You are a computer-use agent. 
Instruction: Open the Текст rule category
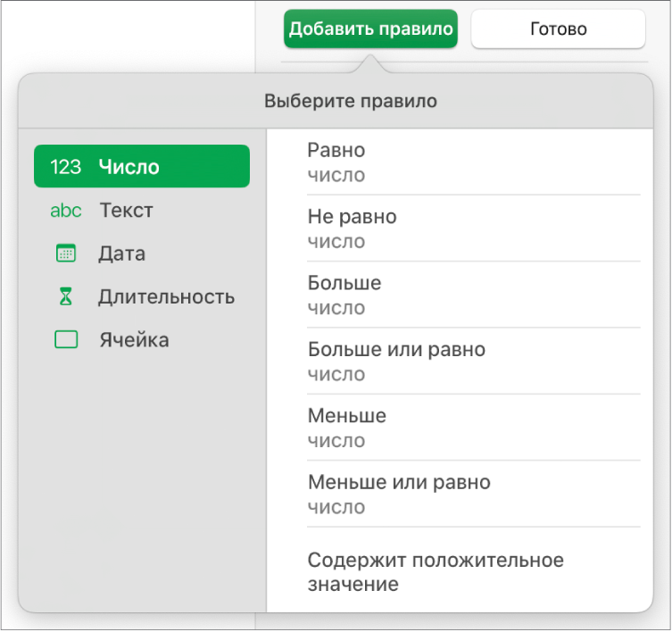[142, 210]
